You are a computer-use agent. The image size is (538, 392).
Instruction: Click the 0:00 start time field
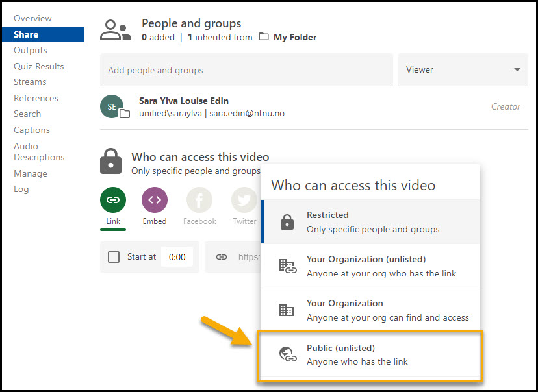(177, 257)
